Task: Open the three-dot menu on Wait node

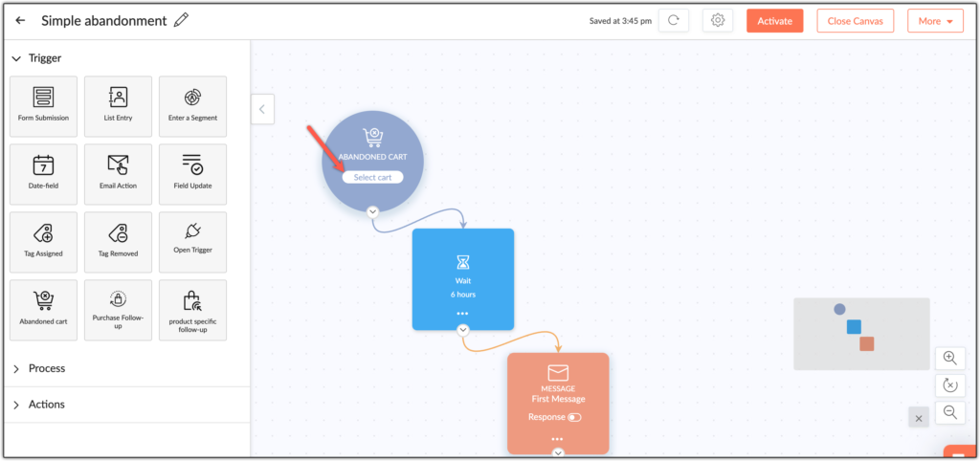Action: pyautogui.click(x=462, y=313)
